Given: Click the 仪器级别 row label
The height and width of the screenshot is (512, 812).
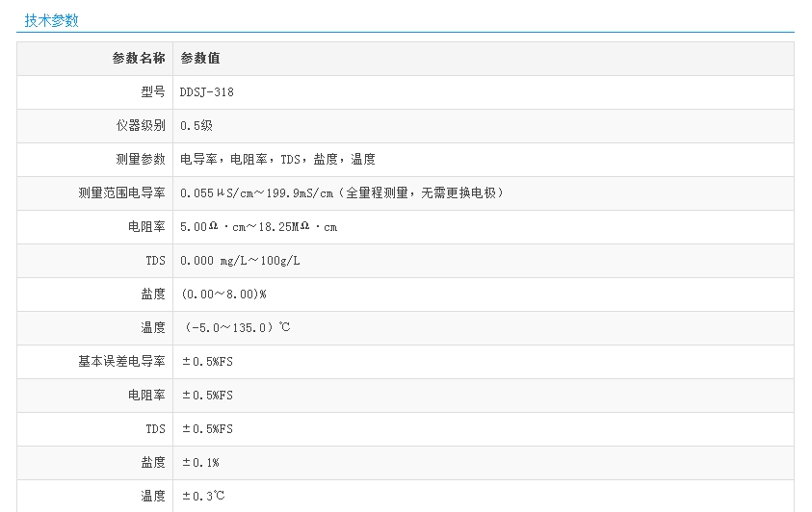Looking at the screenshot, I should 141,126.
